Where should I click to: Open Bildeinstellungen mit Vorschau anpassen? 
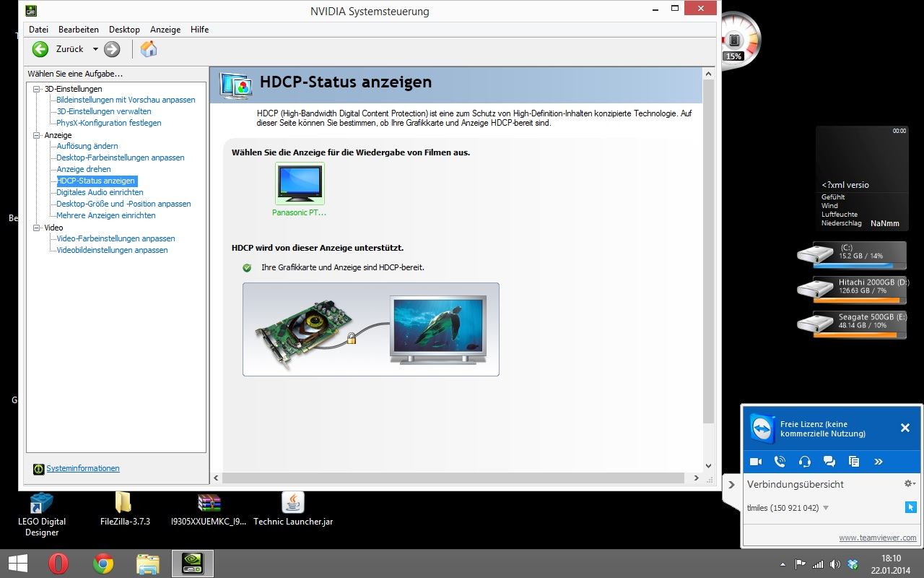(126, 100)
